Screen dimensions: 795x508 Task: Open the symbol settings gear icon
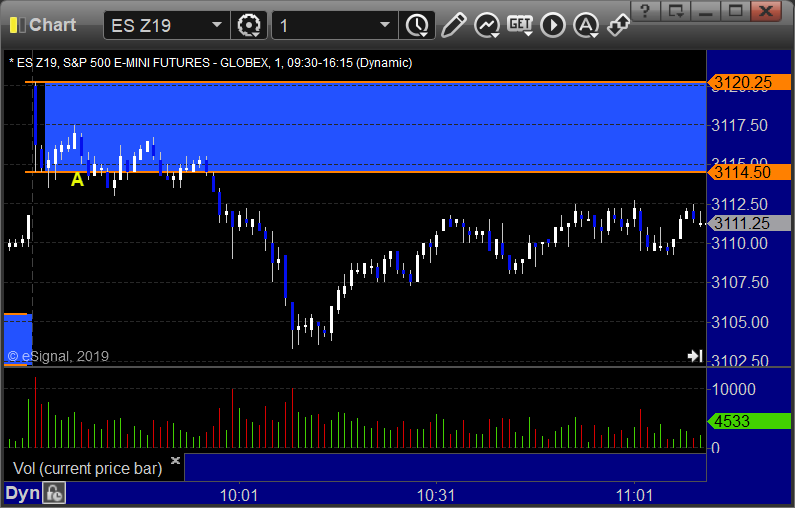pos(249,25)
